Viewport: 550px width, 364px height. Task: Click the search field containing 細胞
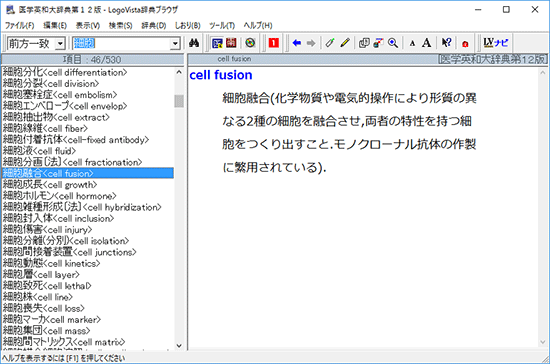point(121,43)
